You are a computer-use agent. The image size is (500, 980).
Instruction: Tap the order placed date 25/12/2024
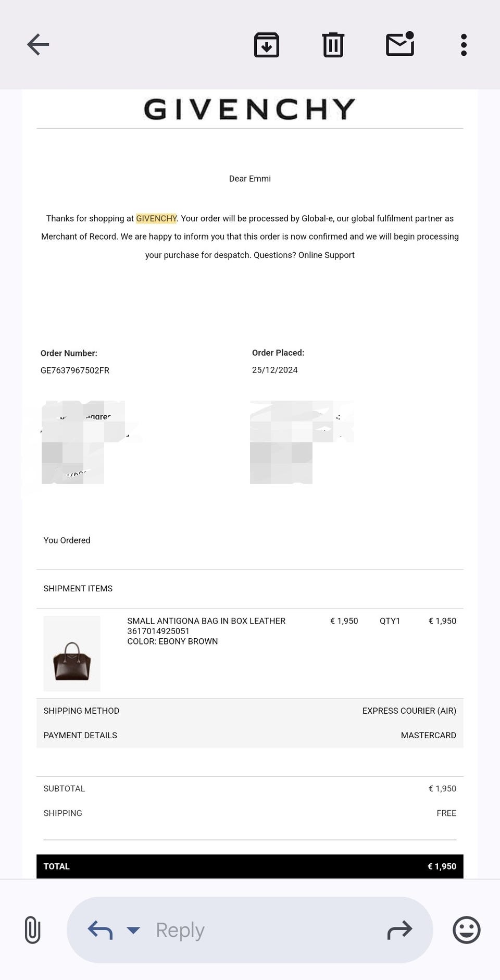(275, 370)
